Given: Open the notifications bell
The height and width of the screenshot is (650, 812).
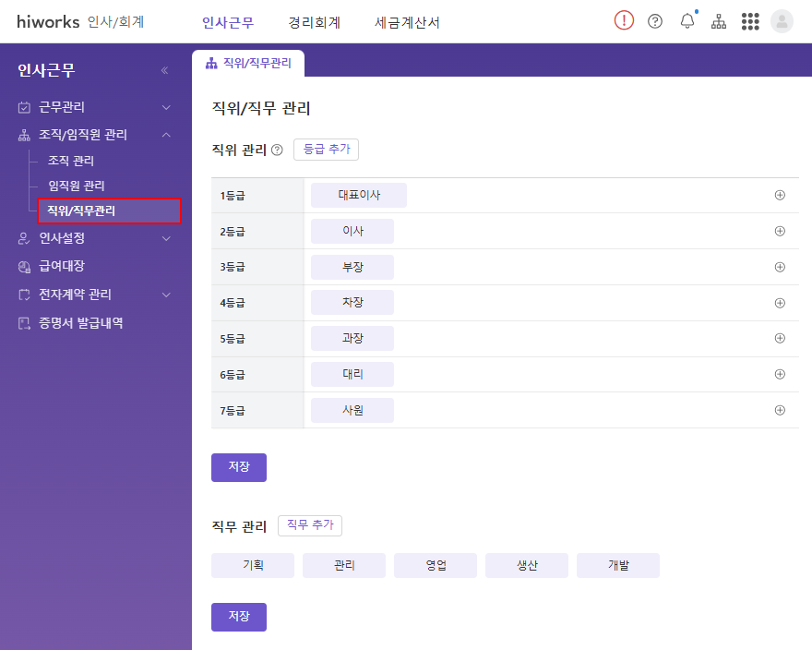Looking at the screenshot, I should coord(687,21).
